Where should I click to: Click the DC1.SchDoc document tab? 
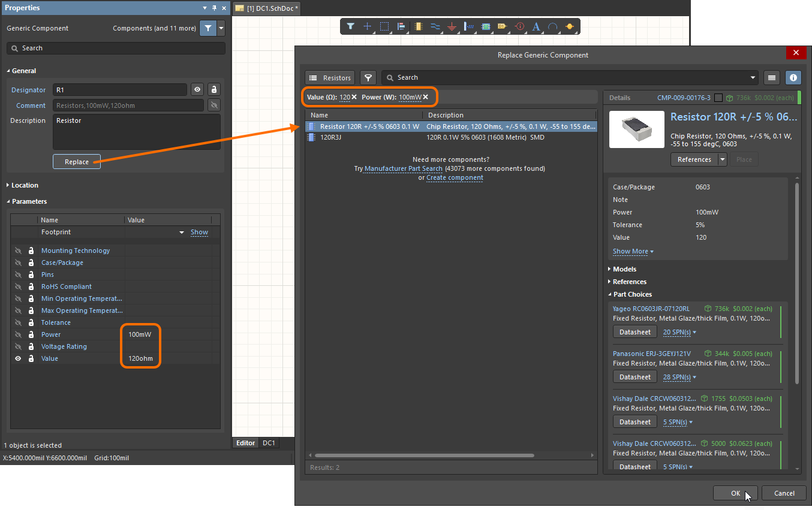(x=266, y=9)
